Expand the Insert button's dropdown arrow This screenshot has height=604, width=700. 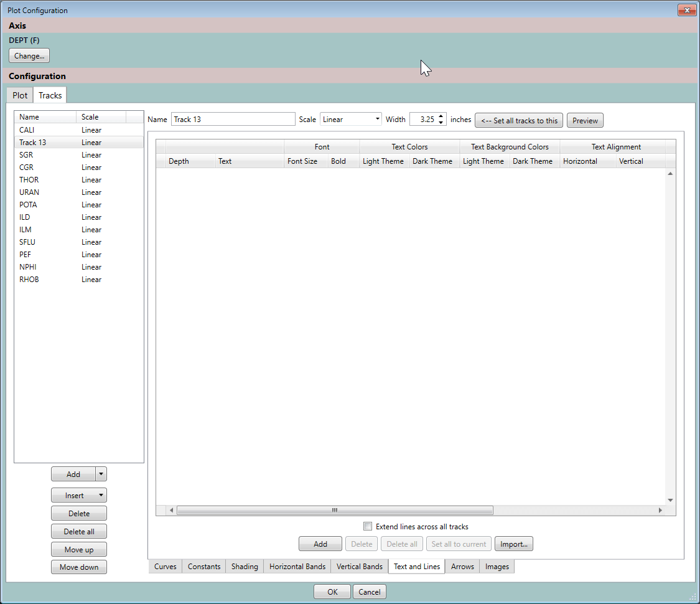[101, 495]
